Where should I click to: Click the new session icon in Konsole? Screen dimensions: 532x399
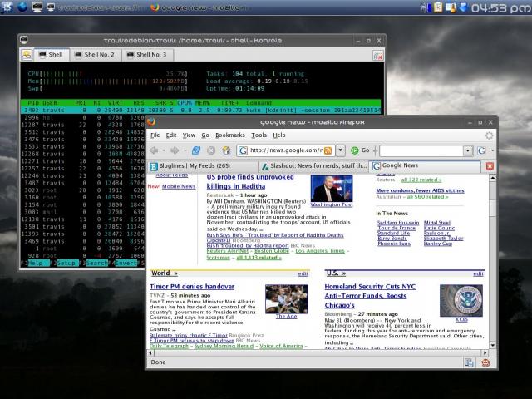pyautogui.click(x=27, y=55)
